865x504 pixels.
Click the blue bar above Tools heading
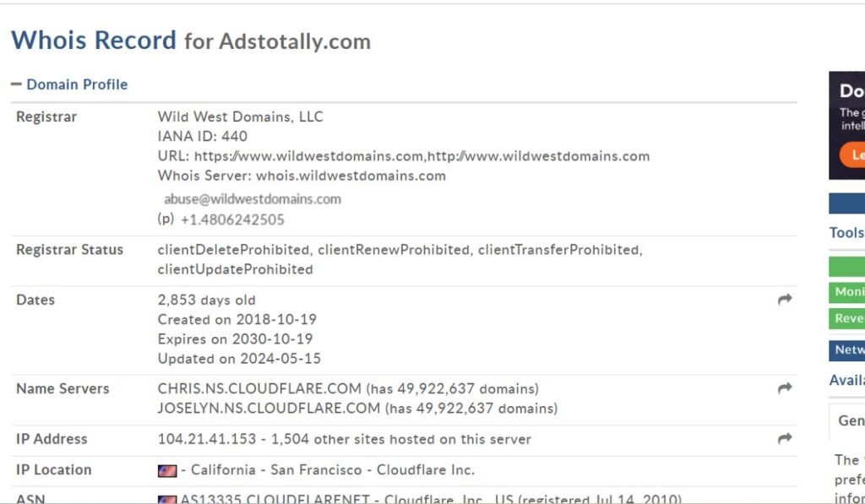pyautogui.click(x=846, y=203)
